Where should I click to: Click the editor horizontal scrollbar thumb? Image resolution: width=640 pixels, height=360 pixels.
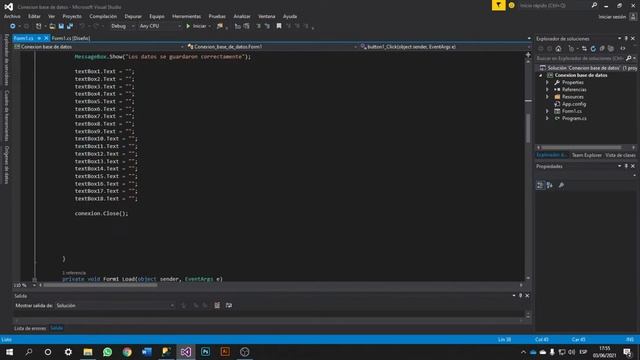point(100,285)
